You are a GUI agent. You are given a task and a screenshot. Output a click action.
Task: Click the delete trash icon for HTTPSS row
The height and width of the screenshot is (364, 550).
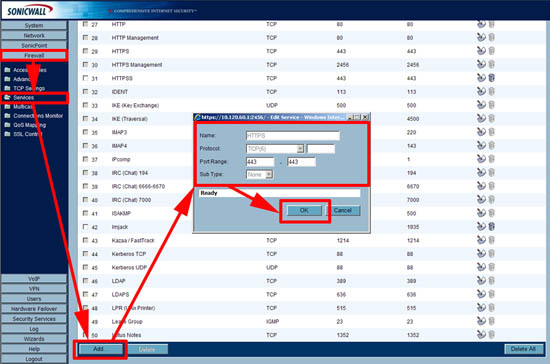click(x=491, y=78)
